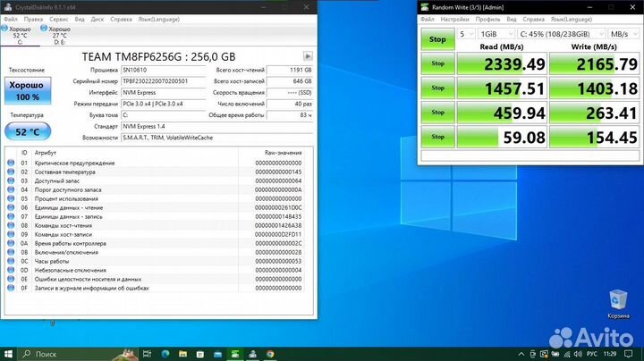Click status icon for 0E Ошибки целостности носителя

click(x=11, y=279)
